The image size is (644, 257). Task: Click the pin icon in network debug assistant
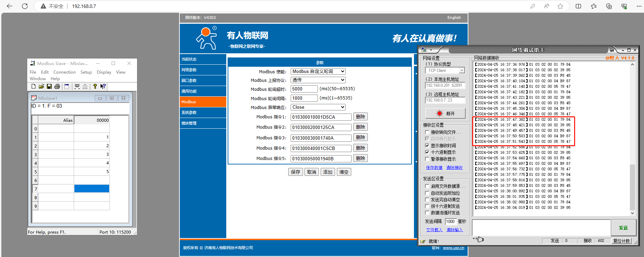click(612, 50)
